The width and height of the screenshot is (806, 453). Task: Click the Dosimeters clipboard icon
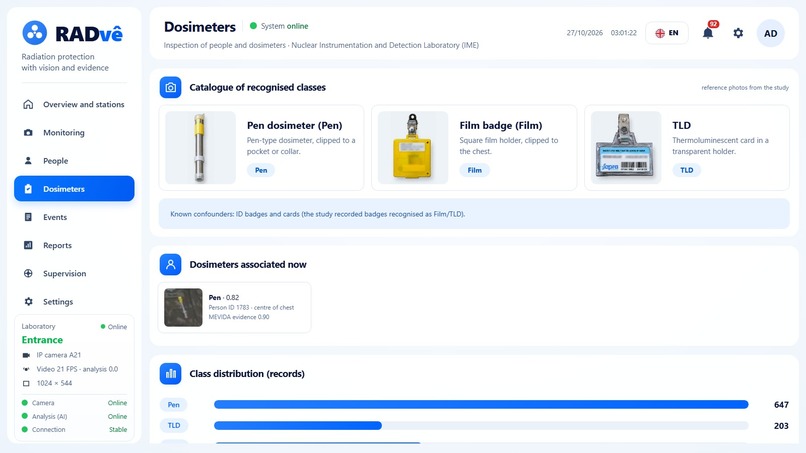point(28,189)
